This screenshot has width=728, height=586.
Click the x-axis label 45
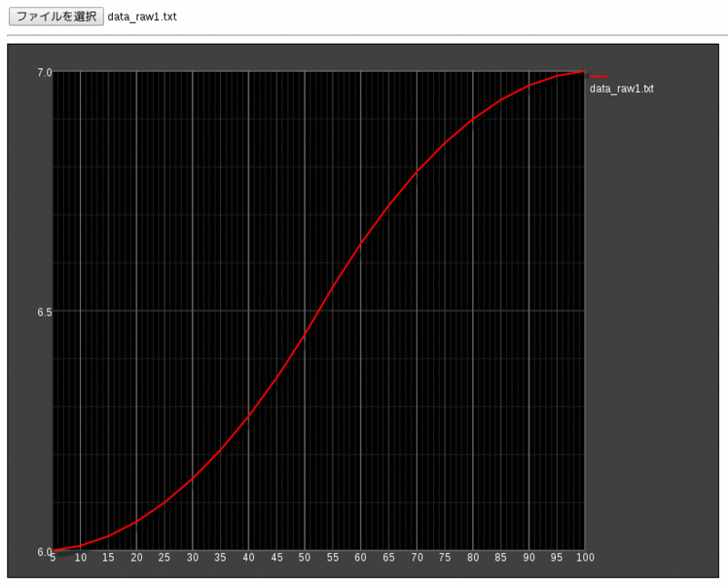click(277, 557)
